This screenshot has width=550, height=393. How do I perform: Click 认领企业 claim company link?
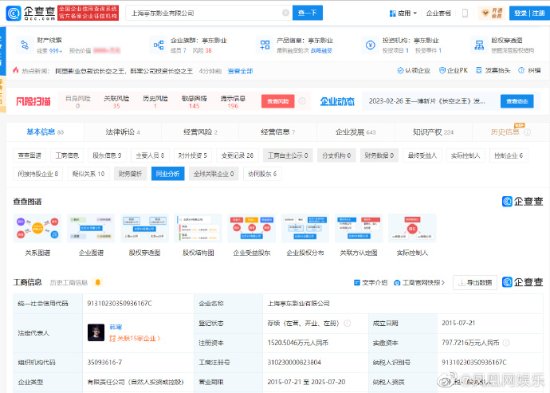414,71
